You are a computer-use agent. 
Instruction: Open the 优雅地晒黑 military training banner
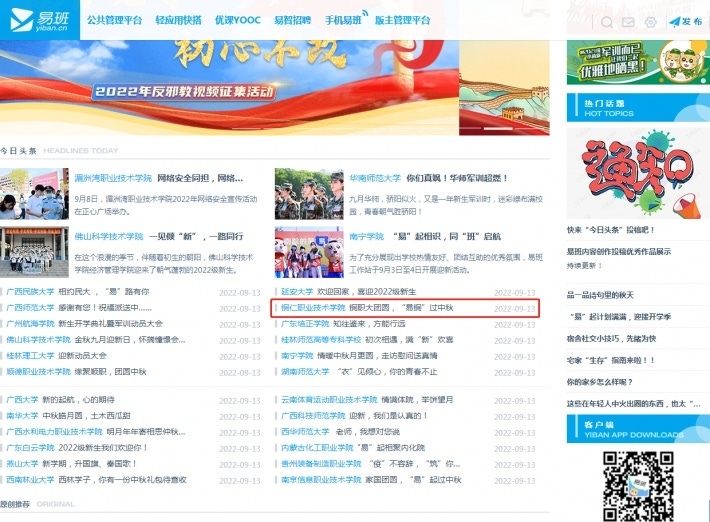638,62
